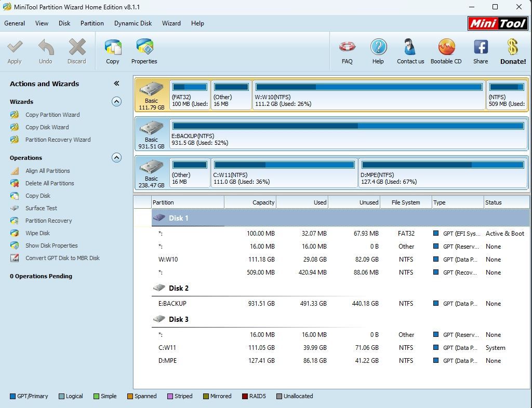Open the Help menu
Viewport: 532px width, 408px height.
[197, 23]
